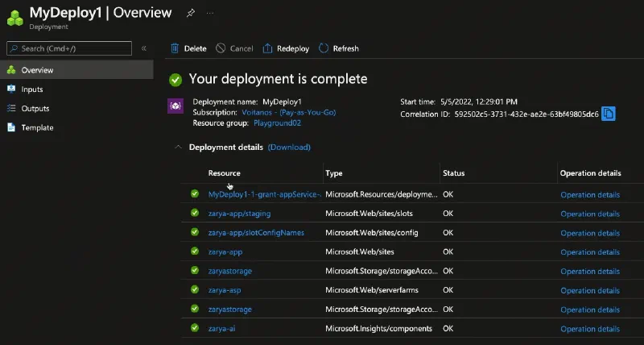Click Microsoft.Insights/components type cell
The width and height of the screenshot is (644, 345).
[x=378, y=329]
